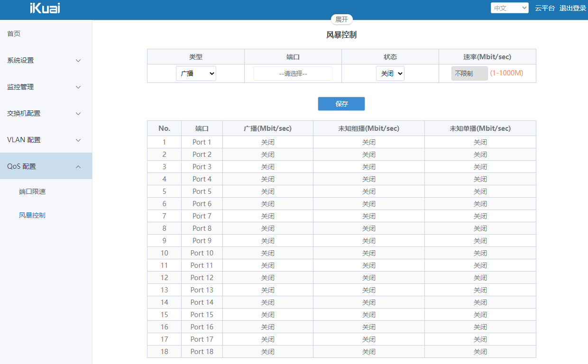Expand the 监控管理 menu
Image resolution: width=588 pixels, height=364 pixels.
click(46, 87)
